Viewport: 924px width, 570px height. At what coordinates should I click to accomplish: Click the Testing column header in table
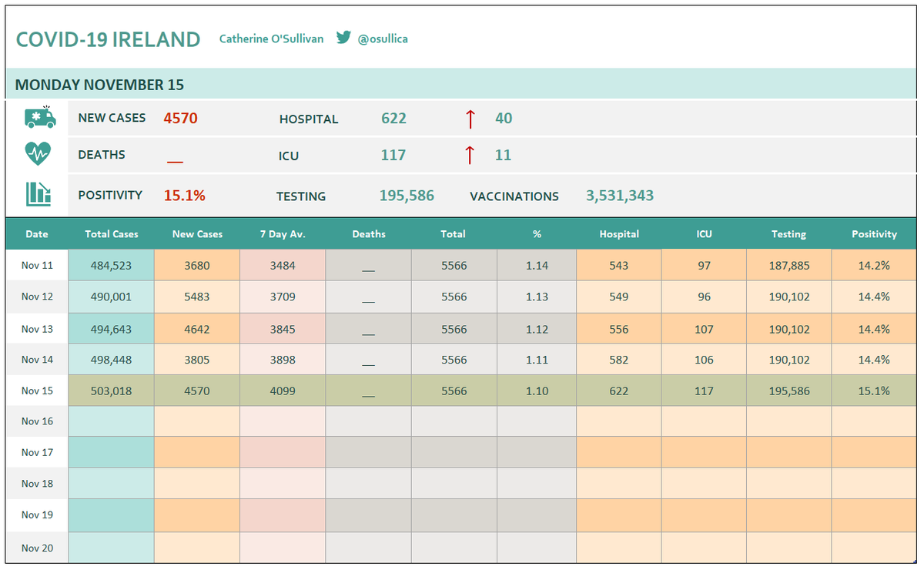(x=789, y=234)
